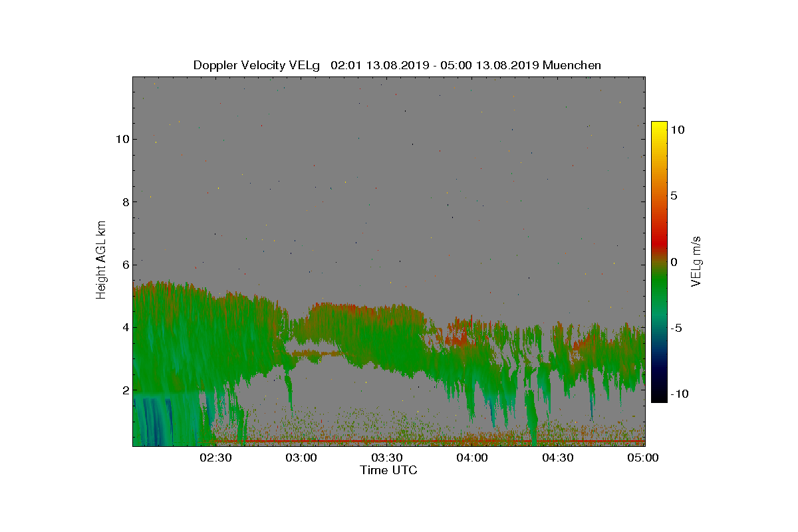Screen dimensions: 798x532
Task: Click the 04:30 time axis label
Action: 558,458
